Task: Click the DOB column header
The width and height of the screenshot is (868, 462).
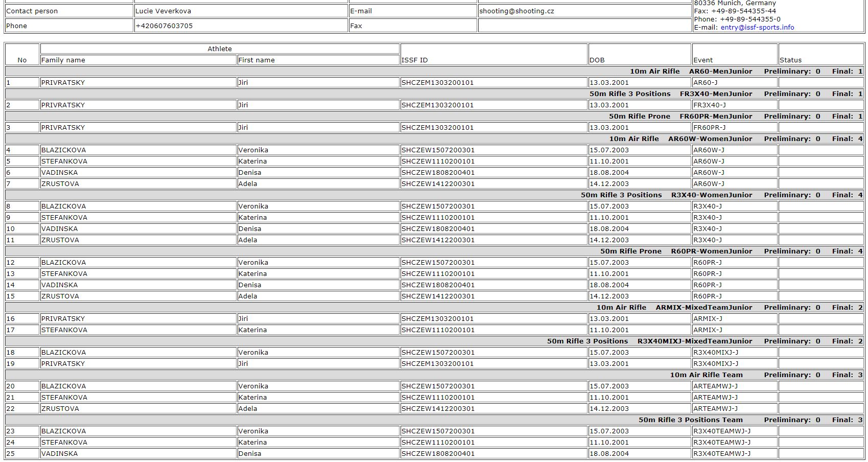Action: click(x=597, y=60)
